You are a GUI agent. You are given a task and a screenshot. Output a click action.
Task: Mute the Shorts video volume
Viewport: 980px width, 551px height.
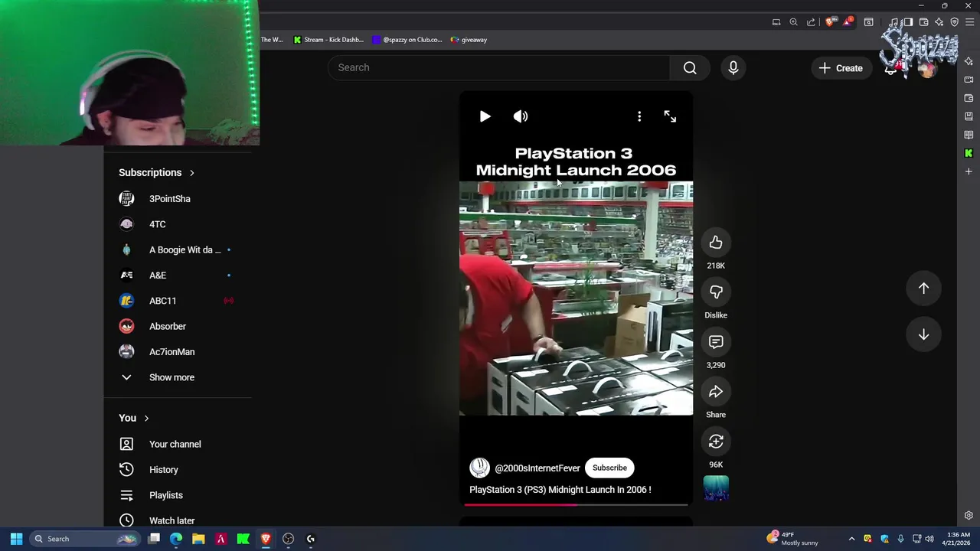(x=521, y=116)
